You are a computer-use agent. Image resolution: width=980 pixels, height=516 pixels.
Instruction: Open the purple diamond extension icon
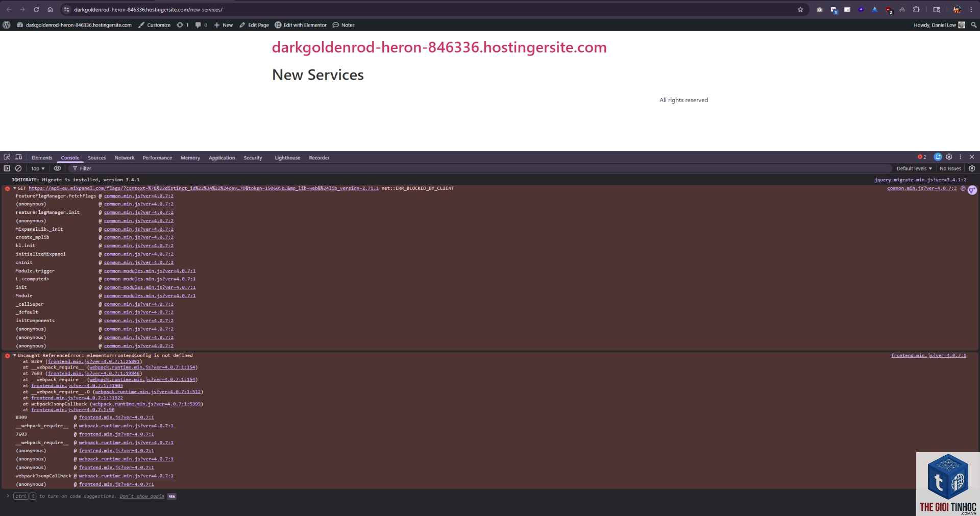[861, 10]
